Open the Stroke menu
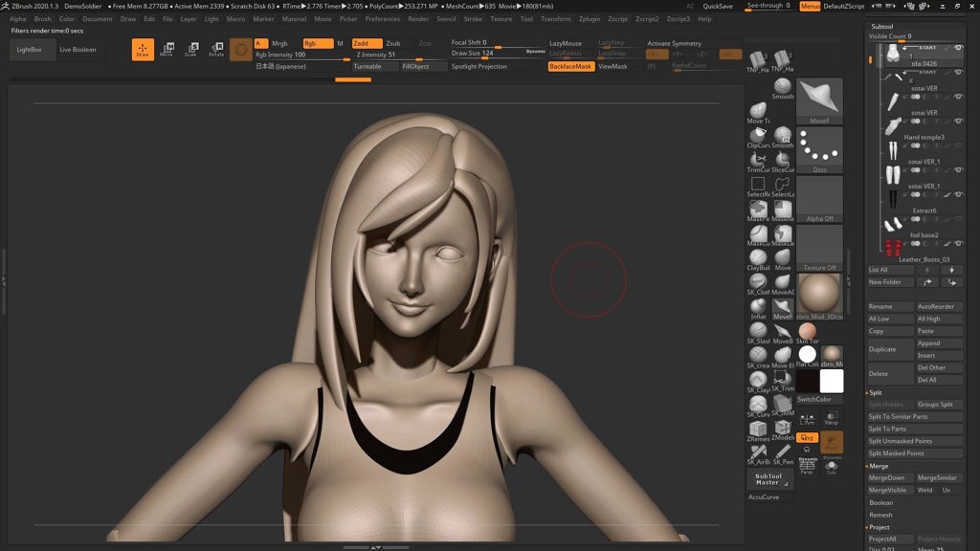This screenshot has height=551, width=980. click(473, 19)
